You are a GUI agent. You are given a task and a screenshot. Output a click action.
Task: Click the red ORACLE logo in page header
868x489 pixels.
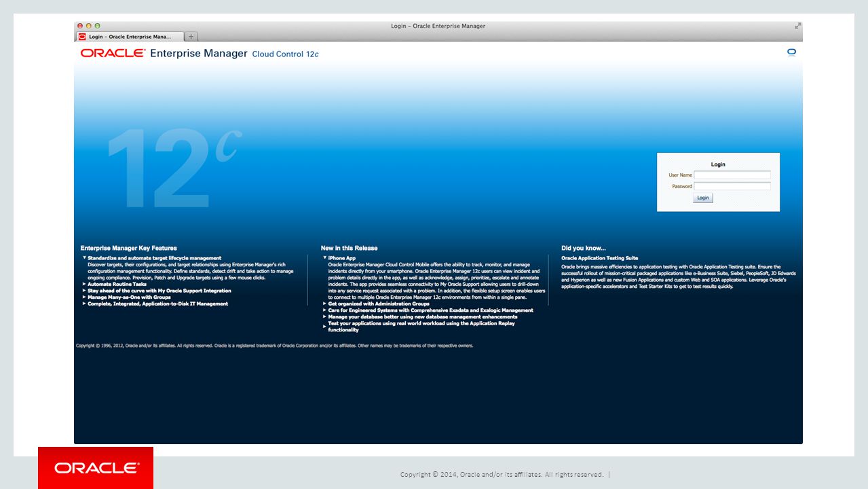113,53
